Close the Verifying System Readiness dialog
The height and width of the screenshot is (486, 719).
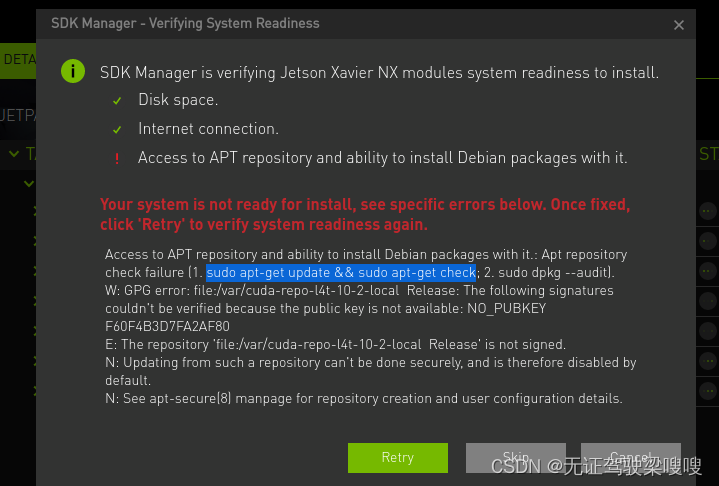pyautogui.click(x=679, y=25)
